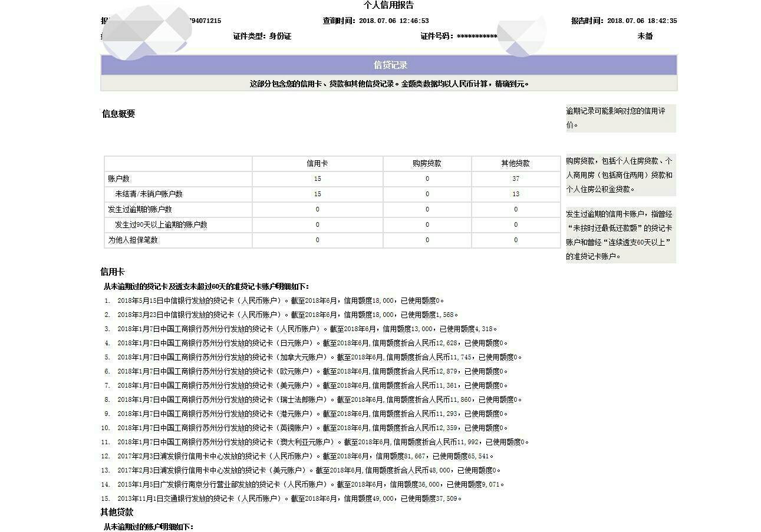Click the 其他贷款 section heading below the list
The height and width of the screenshot is (532, 761).
point(117,513)
